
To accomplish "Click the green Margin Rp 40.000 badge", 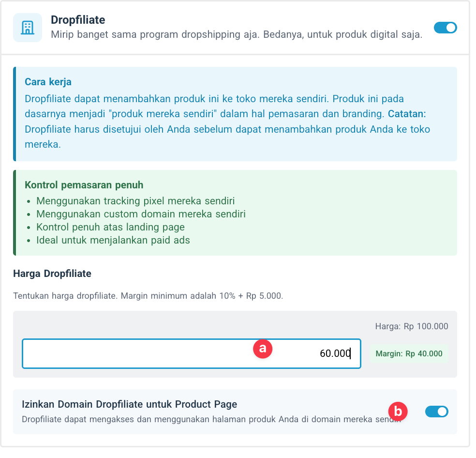I will [410, 353].
